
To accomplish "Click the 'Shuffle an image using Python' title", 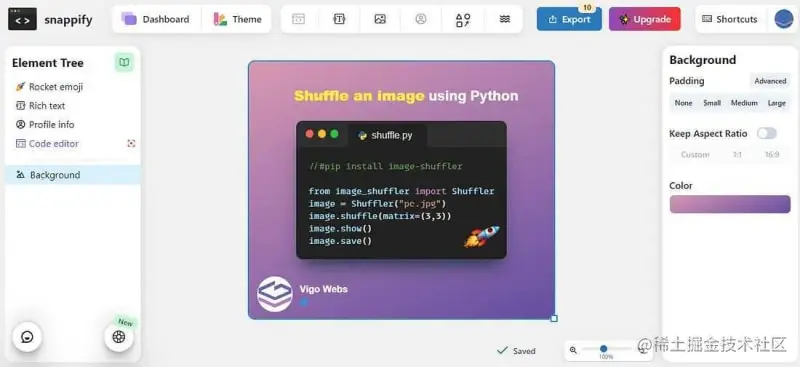I will 406,96.
